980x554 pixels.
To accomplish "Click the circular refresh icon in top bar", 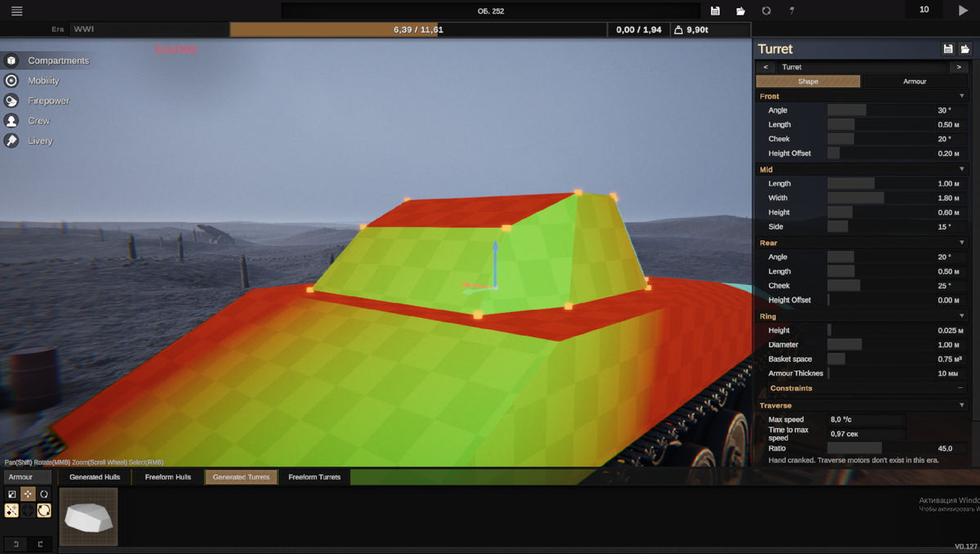I will click(766, 11).
